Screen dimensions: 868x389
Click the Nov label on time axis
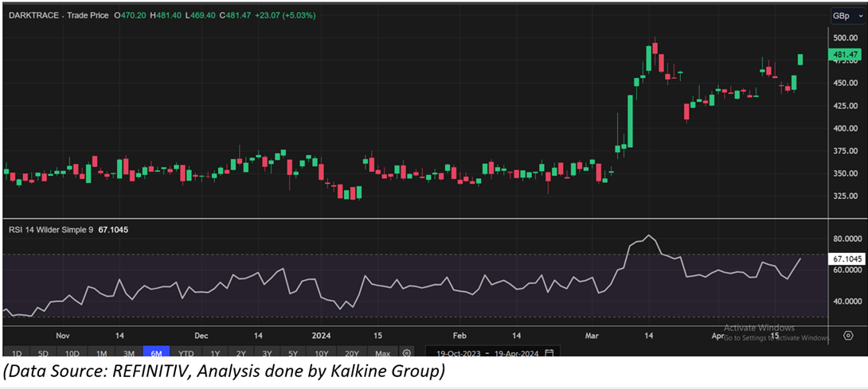63,336
